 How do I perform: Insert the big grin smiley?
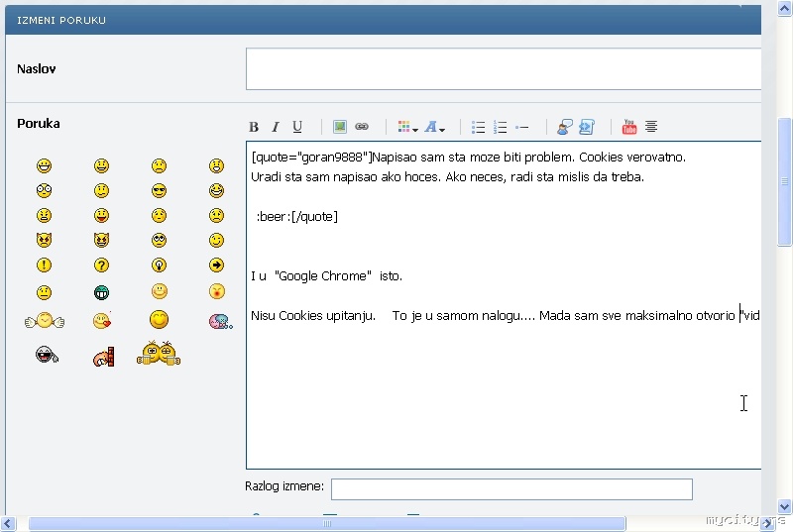coord(44,165)
